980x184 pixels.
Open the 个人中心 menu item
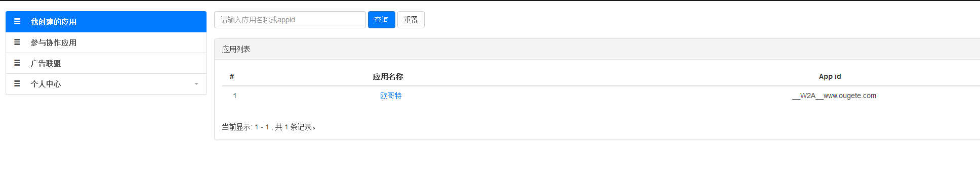106,84
